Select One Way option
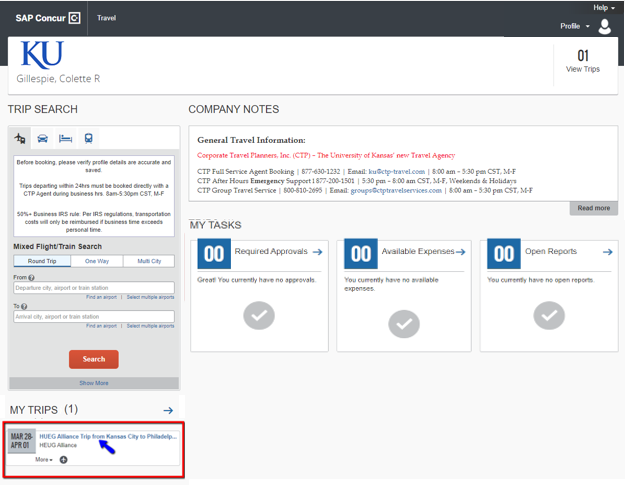Image resolution: width=625 pixels, height=485 pixels. click(97, 261)
